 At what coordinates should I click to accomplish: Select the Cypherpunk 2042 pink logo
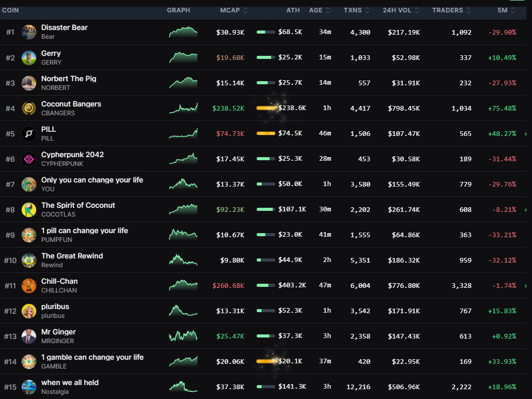(x=29, y=159)
